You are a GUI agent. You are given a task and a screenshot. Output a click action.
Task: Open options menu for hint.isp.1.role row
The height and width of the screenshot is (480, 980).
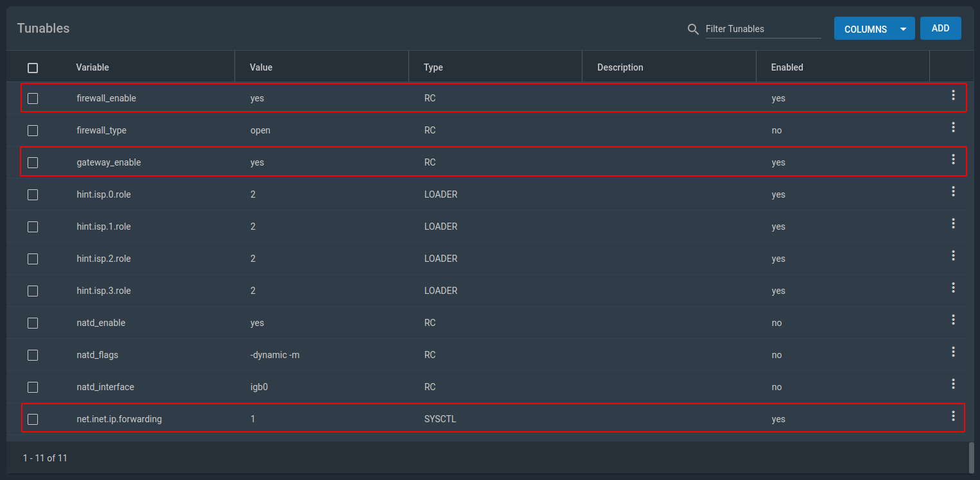[x=953, y=223]
